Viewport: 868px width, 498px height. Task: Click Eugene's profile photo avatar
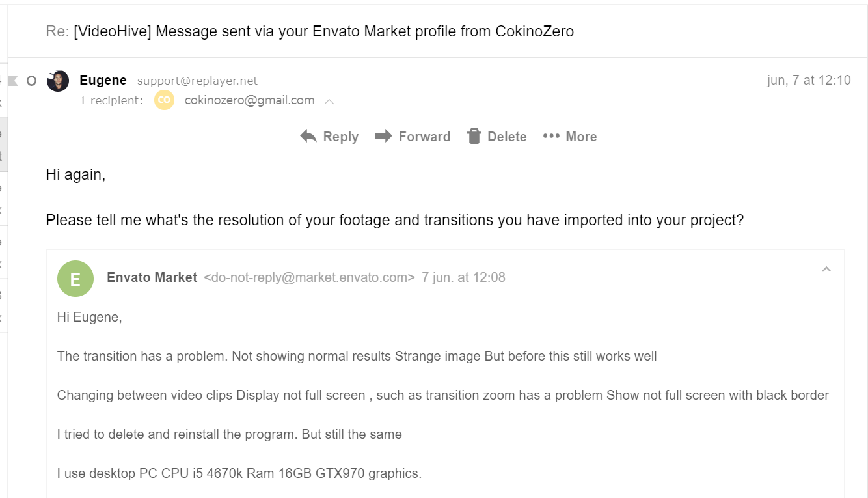(x=58, y=81)
